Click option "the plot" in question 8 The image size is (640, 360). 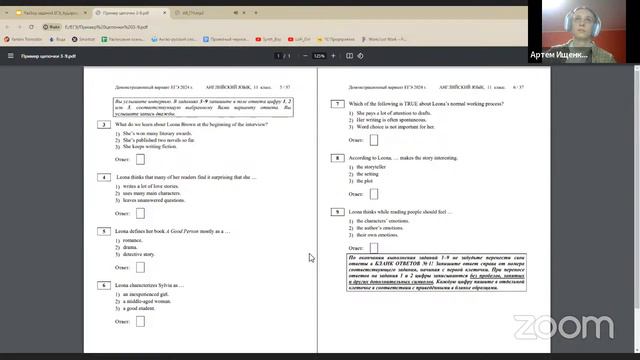pos(364,181)
